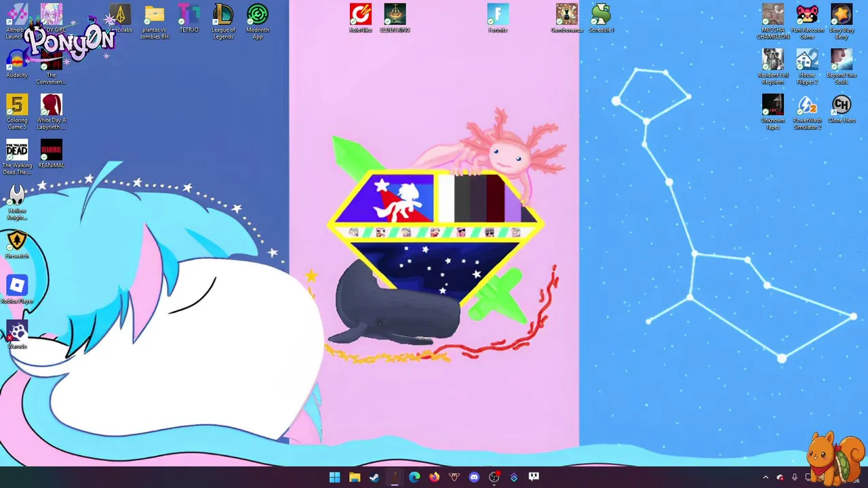Open the Unknown Tapes desktop icon
This screenshot has width=868, height=488.
[773, 112]
